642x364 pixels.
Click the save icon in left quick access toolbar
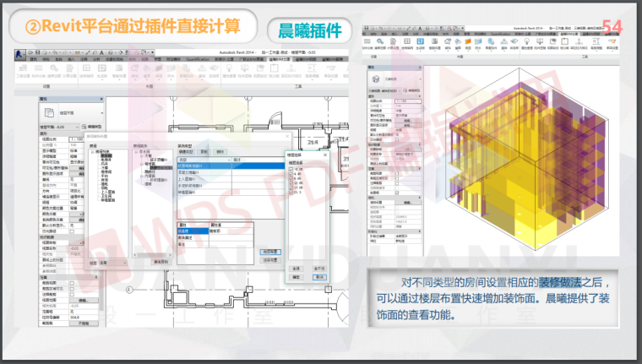(40, 52)
